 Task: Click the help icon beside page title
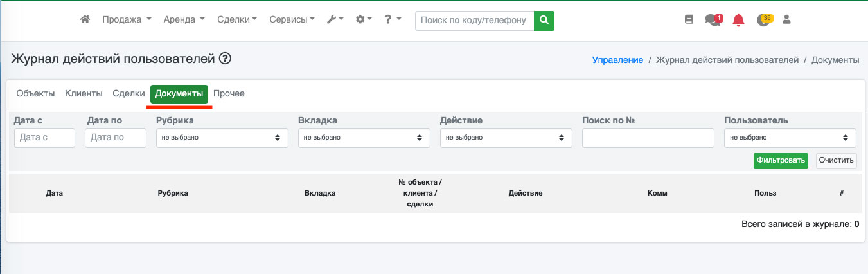(225, 59)
